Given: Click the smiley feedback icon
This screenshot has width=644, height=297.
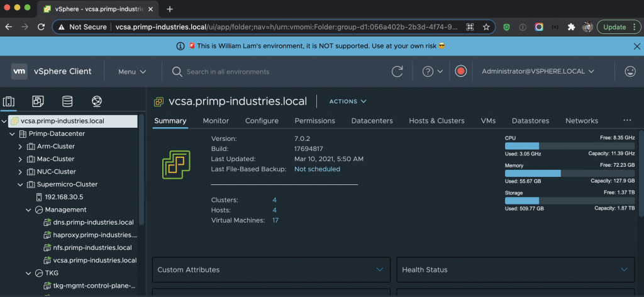Looking at the screenshot, I should tap(630, 72).
